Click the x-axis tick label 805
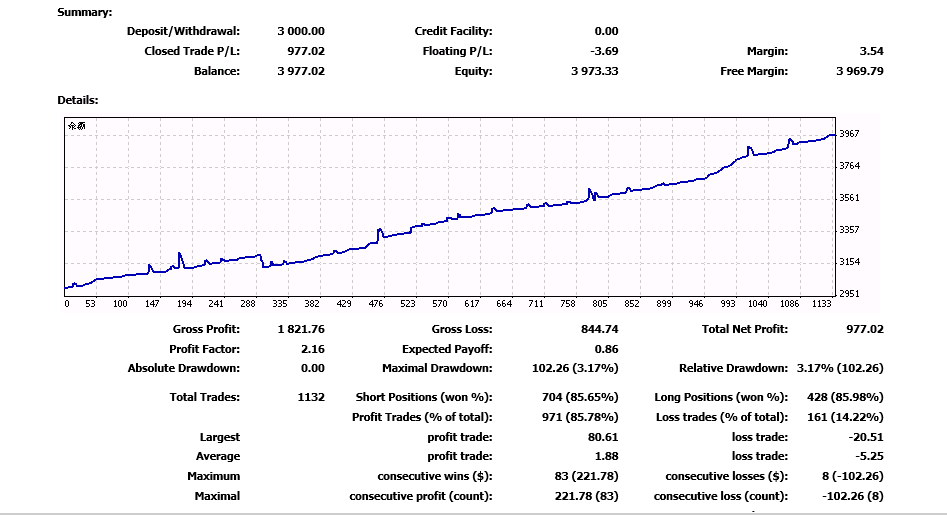The height and width of the screenshot is (515, 947). click(600, 304)
